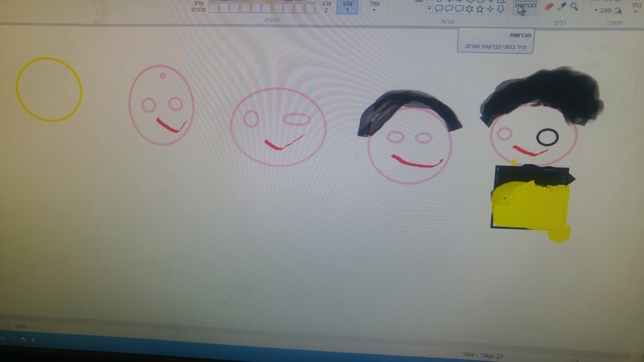Select the Magnifier zoom tool
The width and height of the screenshot is (644, 362).
tap(574, 6)
